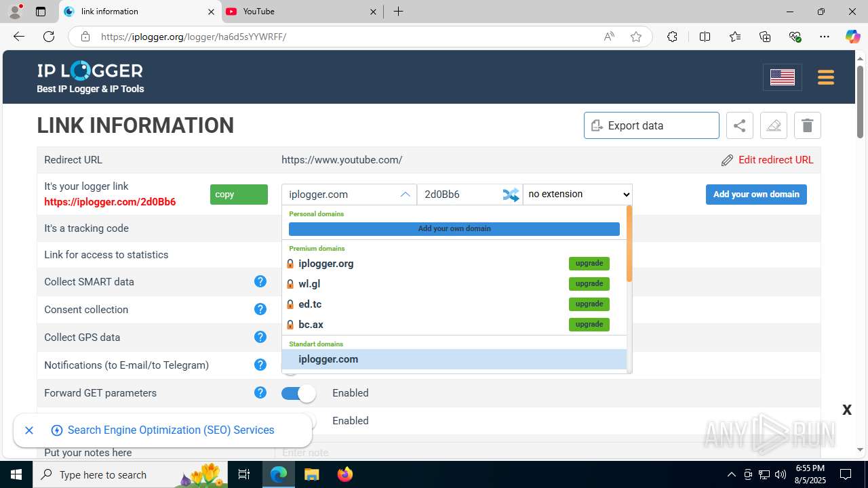Viewport: 868px width, 488px height.
Task: Click the green copy button
Action: [239, 195]
